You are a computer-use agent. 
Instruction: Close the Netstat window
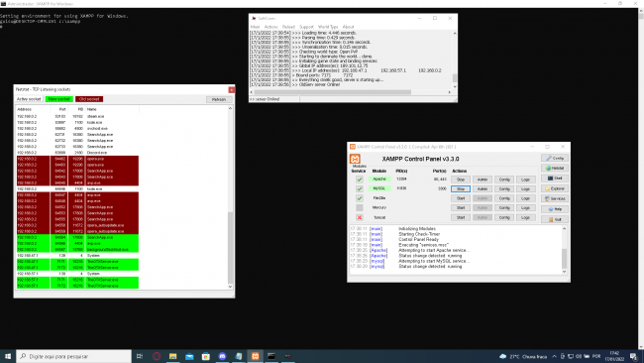click(x=231, y=89)
